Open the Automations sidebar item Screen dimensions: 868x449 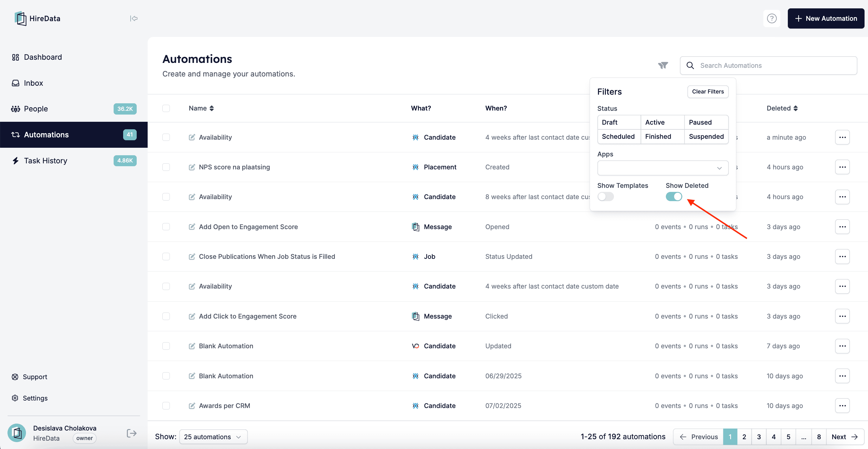74,135
